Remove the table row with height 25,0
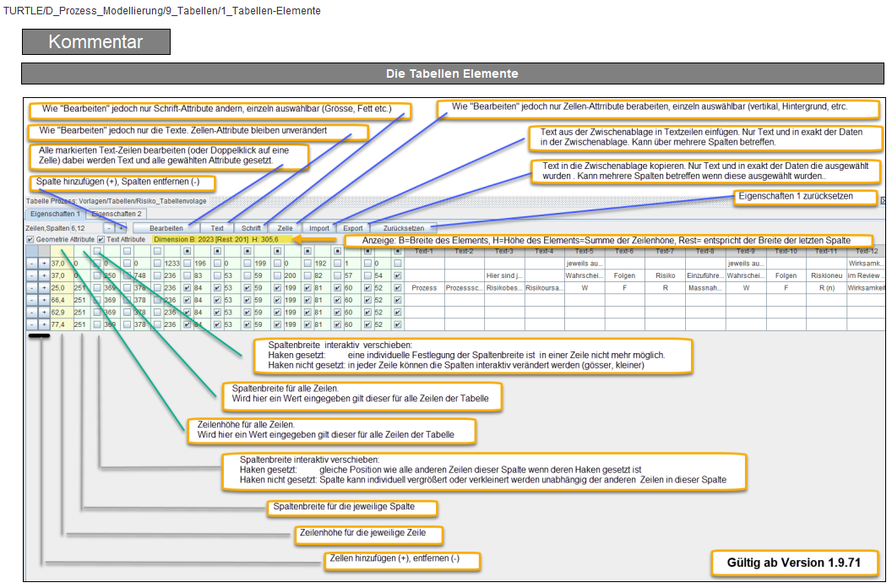Image resolution: width=892 pixels, height=588 pixels. click(x=32, y=288)
